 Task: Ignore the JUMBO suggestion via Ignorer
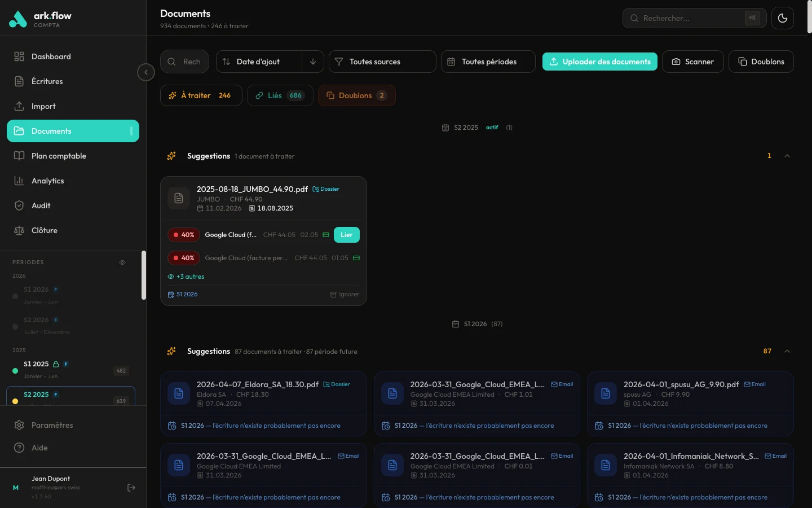pyautogui.click(x=345, y=294)
